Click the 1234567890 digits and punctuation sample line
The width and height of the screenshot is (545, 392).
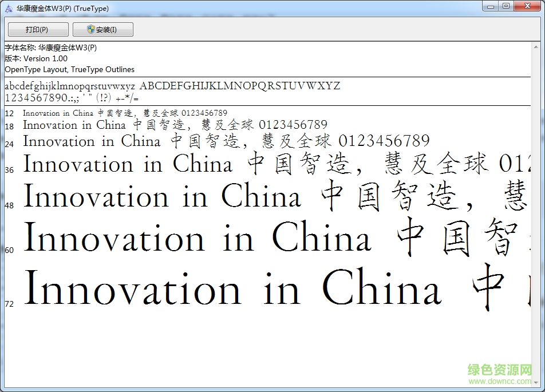coord(72,98)
